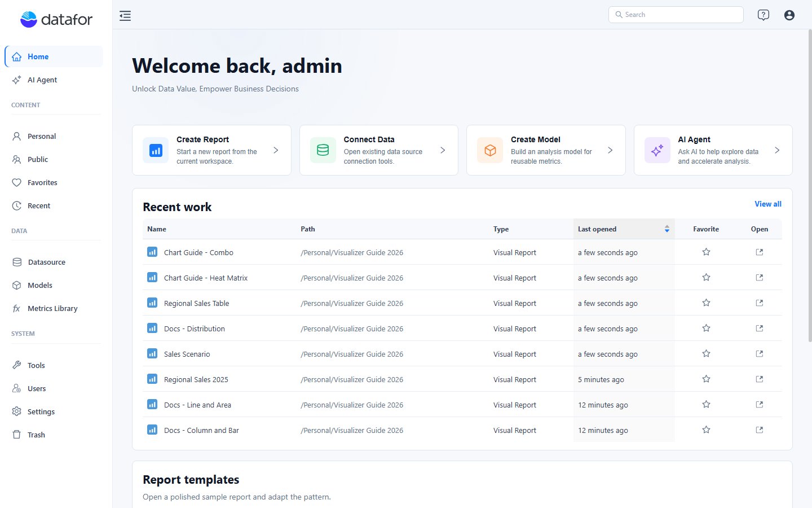Favorite the Chart Guide - Combo report
812x508 pixels.
[706, 252]
